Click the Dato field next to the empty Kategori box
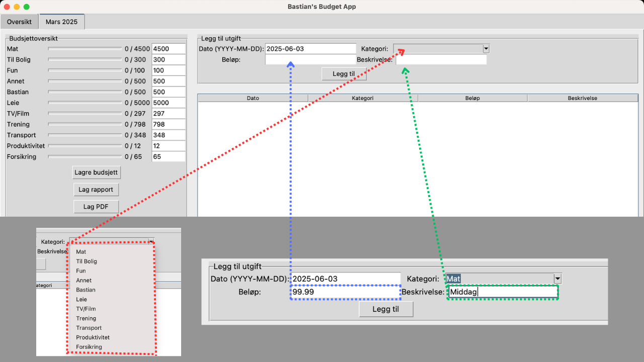The height and width of the screenshot is (362, 644). coord(310,49)
